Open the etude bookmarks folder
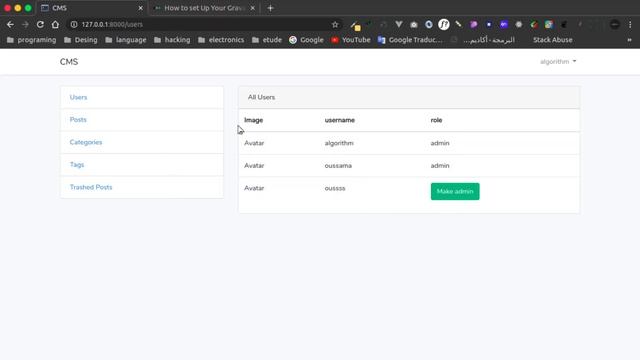The height and width of the screenshot is (360, 640). pyautogui.click(x=267, y=40)
